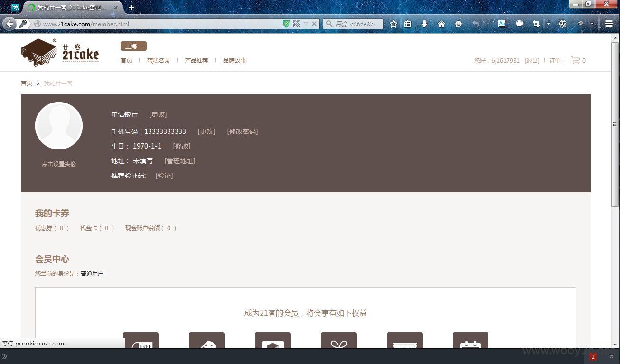Click the undo arrow toolbar icon
Screen dimensions: 620x364
tap(475, 24)
